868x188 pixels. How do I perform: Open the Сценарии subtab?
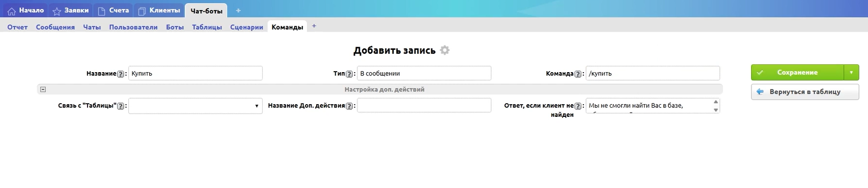coord(246,27)
